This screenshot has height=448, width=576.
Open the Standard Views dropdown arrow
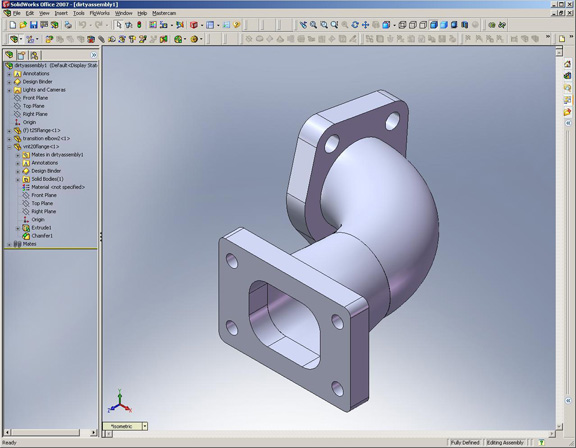pos(394,25)
